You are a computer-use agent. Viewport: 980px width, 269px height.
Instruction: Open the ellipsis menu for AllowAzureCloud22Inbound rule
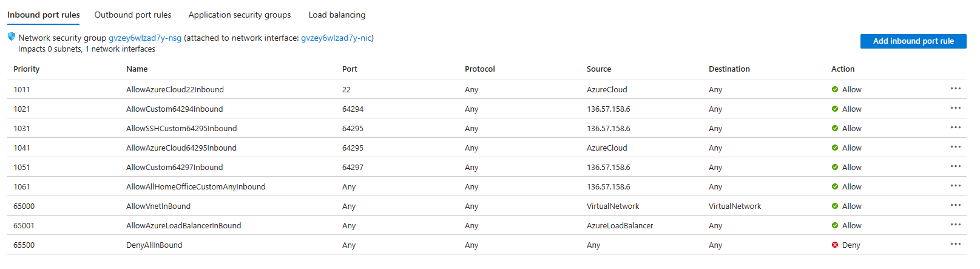tap(955, 89)
